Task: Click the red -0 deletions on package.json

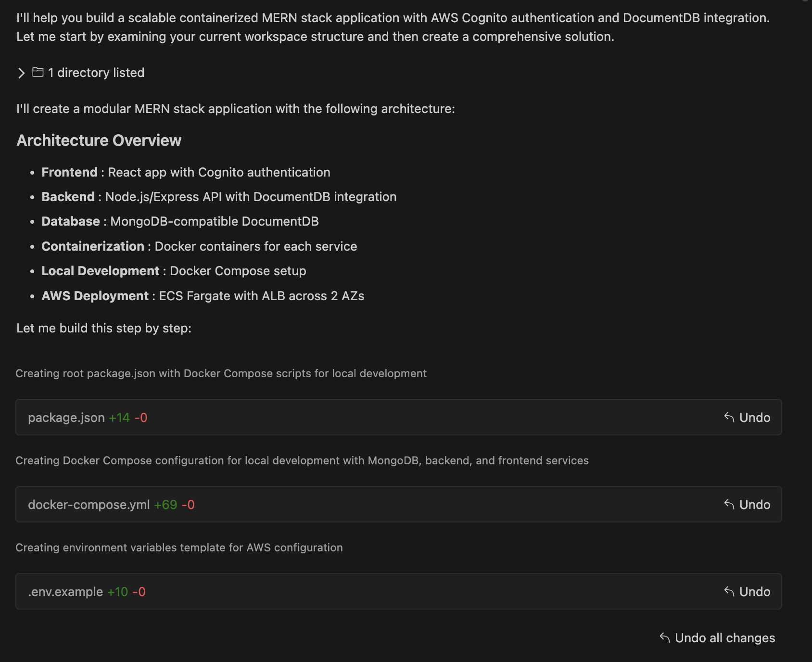Action: (141, 418)
